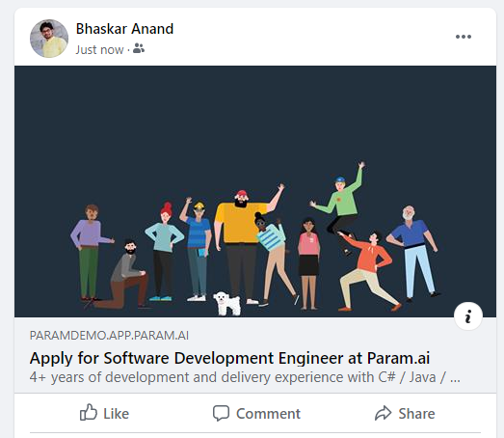This screenshot has height=438, width=504.
Task: Click the 'Like' text label
Action: (116, 414)
